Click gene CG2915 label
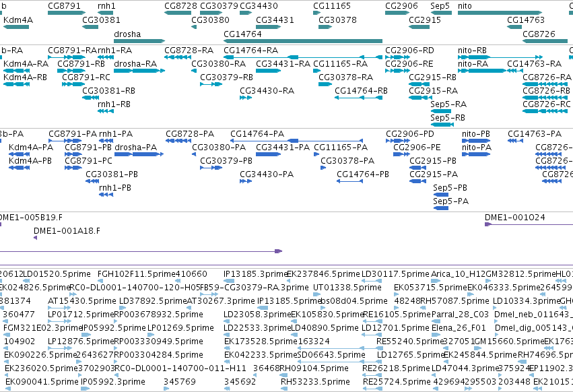Viewport: 573px width, 392px height. (425, 20)
